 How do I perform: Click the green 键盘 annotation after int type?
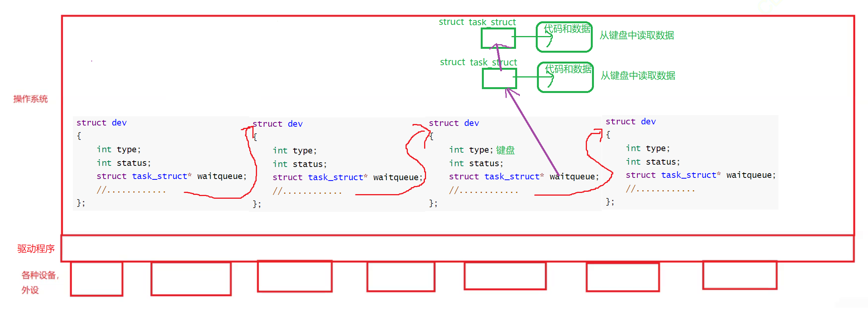(x=506, y=150)
